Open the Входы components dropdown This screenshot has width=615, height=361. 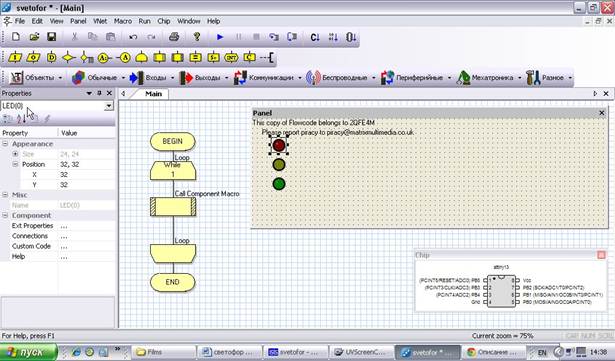click(173, 78)
